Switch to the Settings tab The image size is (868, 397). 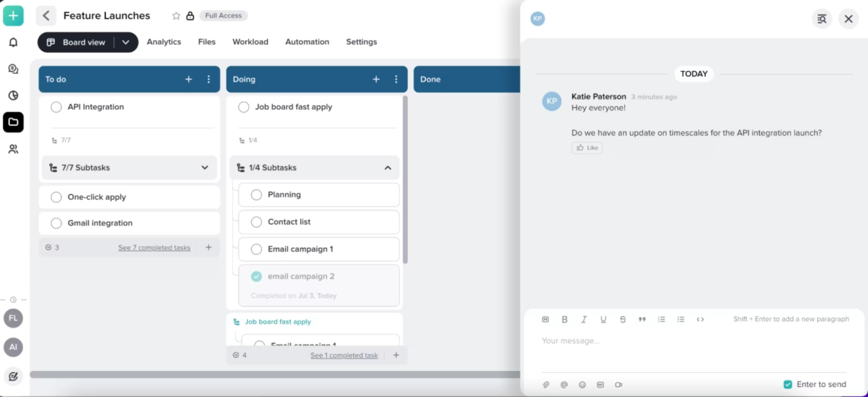pyautogui.click(x=361, y=42)
